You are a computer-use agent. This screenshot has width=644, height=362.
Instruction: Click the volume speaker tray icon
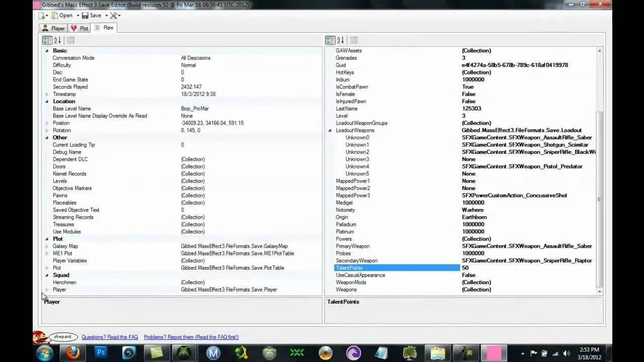pos(566,353)
